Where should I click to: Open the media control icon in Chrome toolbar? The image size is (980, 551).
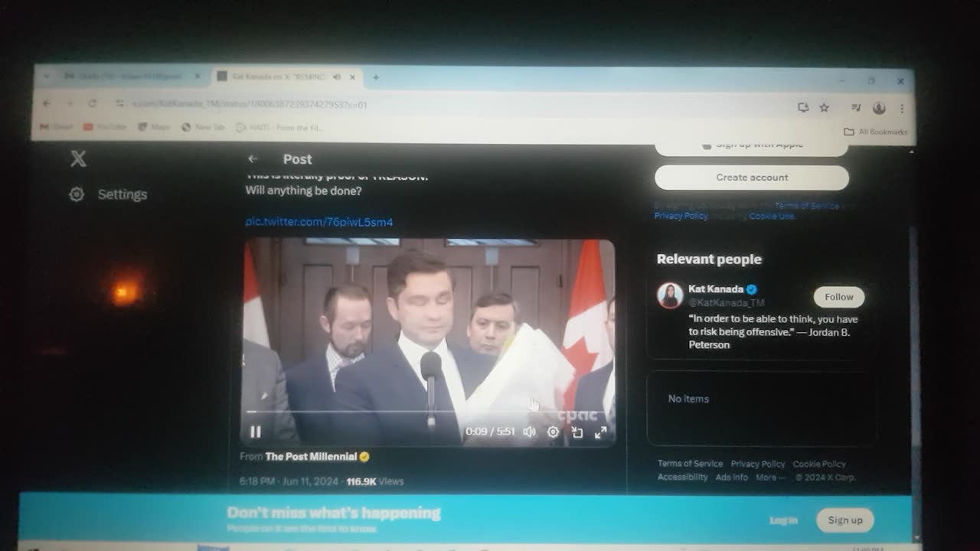pyautogui.click(x=856, y=108)
